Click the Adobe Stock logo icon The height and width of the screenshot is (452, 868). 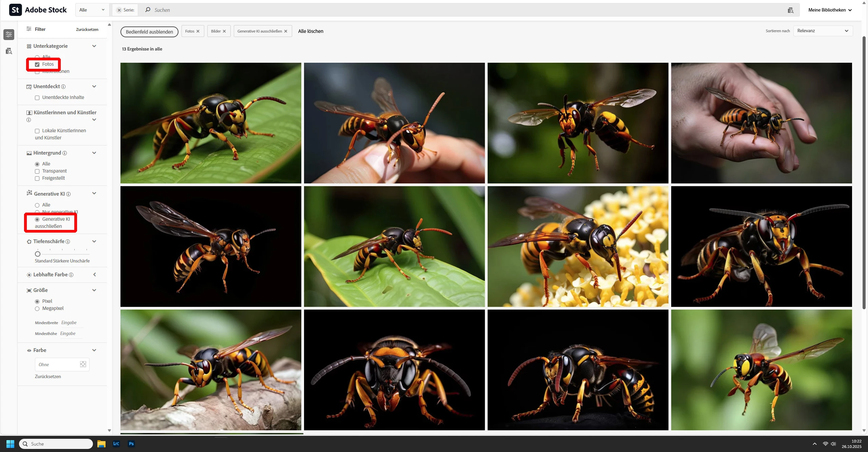pos(15,10)
